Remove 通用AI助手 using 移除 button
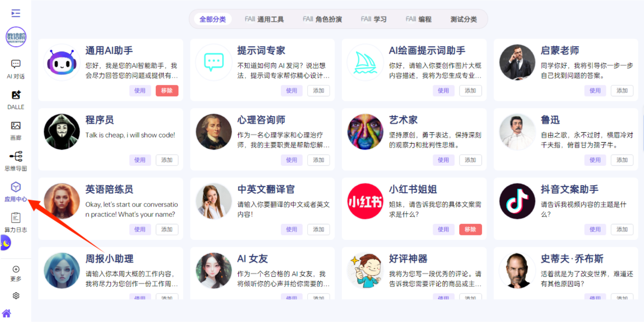The image size is (644, 322). [167, 91]
